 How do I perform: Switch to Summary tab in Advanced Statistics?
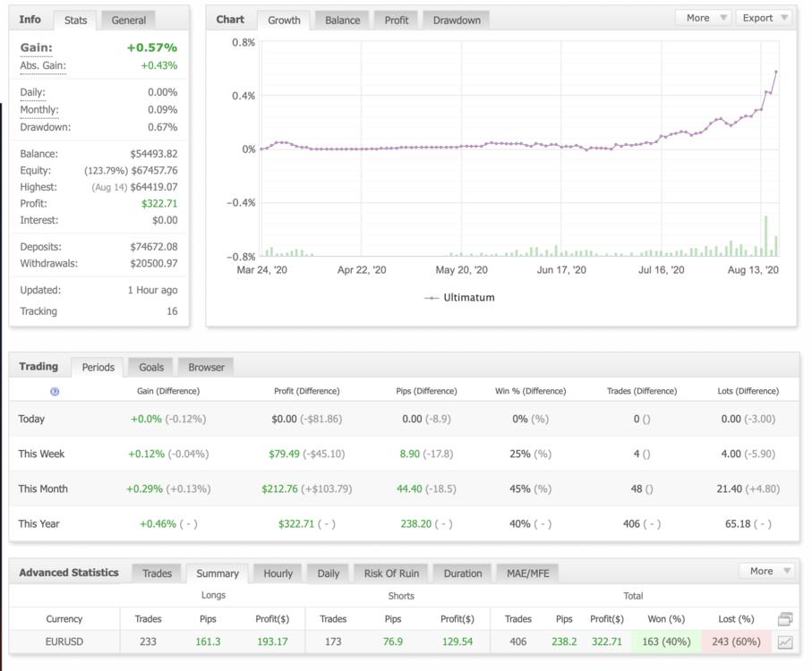pos(218,573)
